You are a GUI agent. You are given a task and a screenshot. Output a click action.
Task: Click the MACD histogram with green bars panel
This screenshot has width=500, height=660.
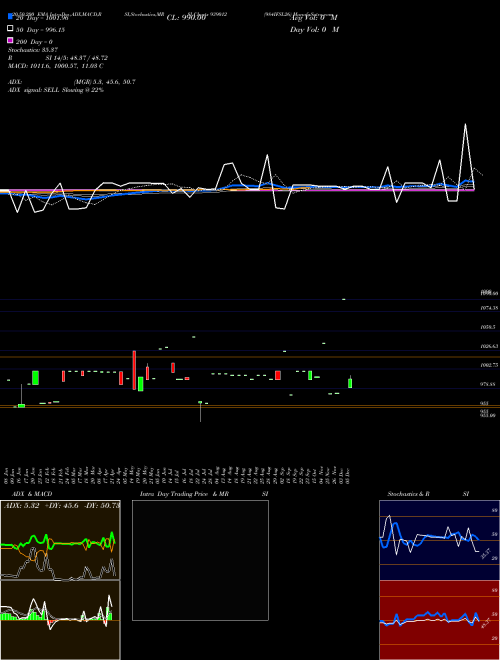60,620
